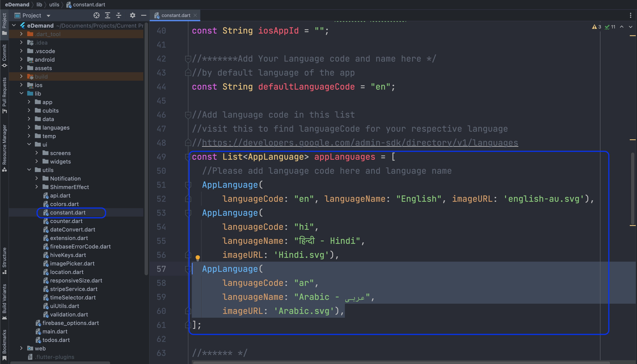637x364 pixels.
Task: Click line number 44 in the gutter
Action: (161, 87)
